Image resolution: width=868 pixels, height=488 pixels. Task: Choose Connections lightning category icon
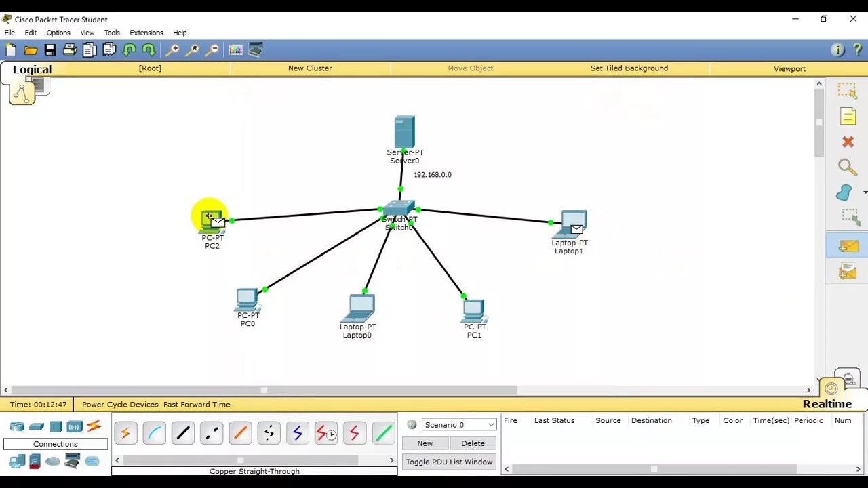[x=94, y=426]
